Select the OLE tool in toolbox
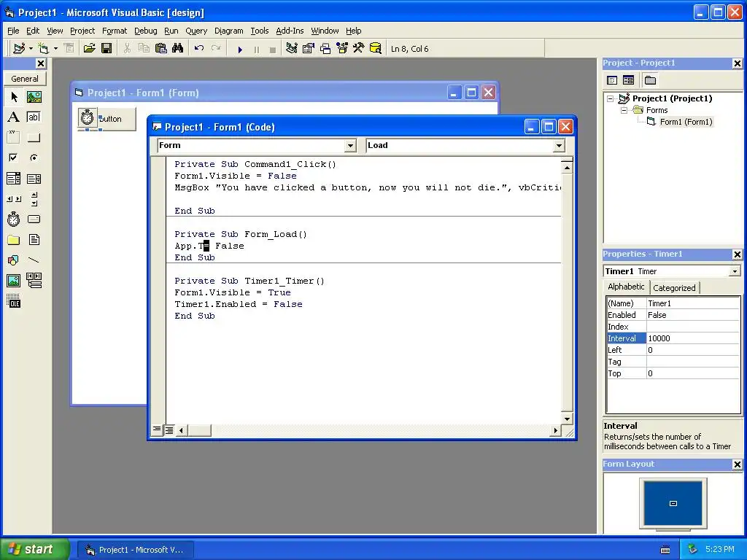This screenshot has width=747, height=560. [14, 301]
